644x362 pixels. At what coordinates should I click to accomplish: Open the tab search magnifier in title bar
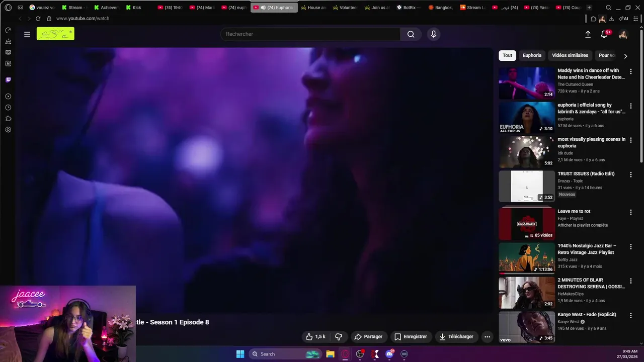coord(608,8)
